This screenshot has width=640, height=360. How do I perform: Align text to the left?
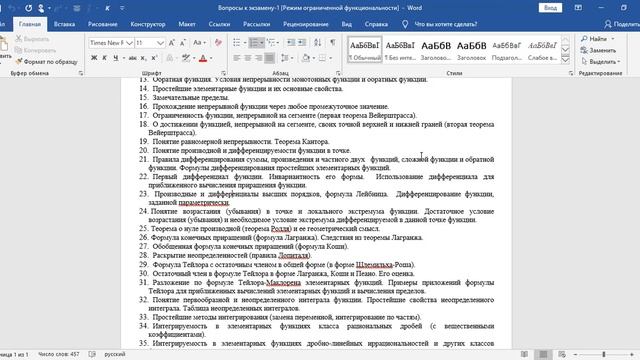click(237, 58)
